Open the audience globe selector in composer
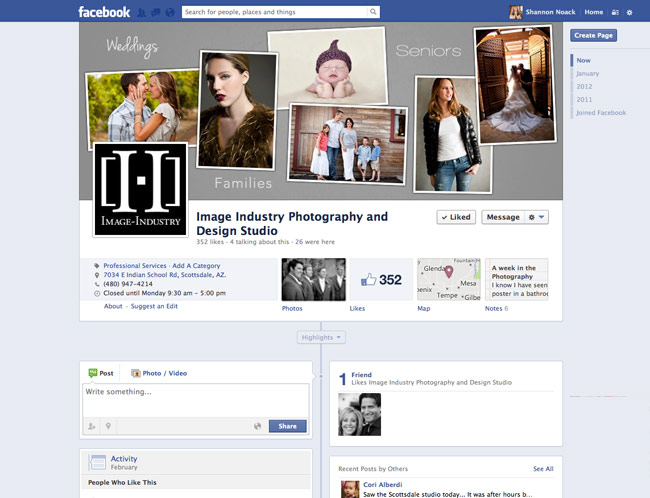650x498 pixels. point(257,426)
